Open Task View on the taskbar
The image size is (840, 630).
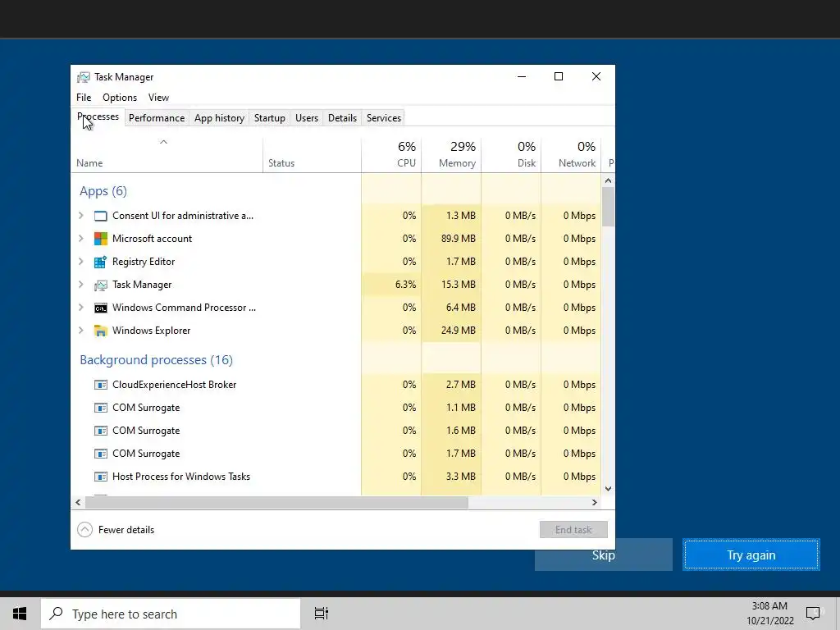point(321,614)
